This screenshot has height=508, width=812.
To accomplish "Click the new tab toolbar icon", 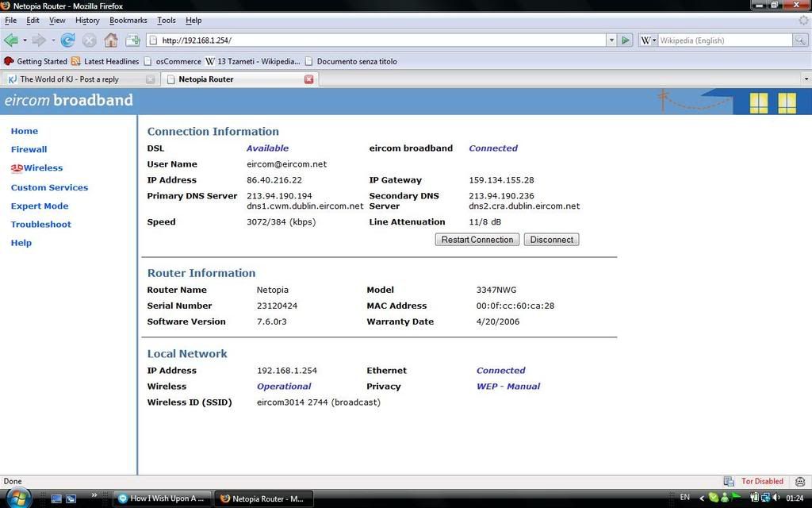I will [x=133, y=40].
